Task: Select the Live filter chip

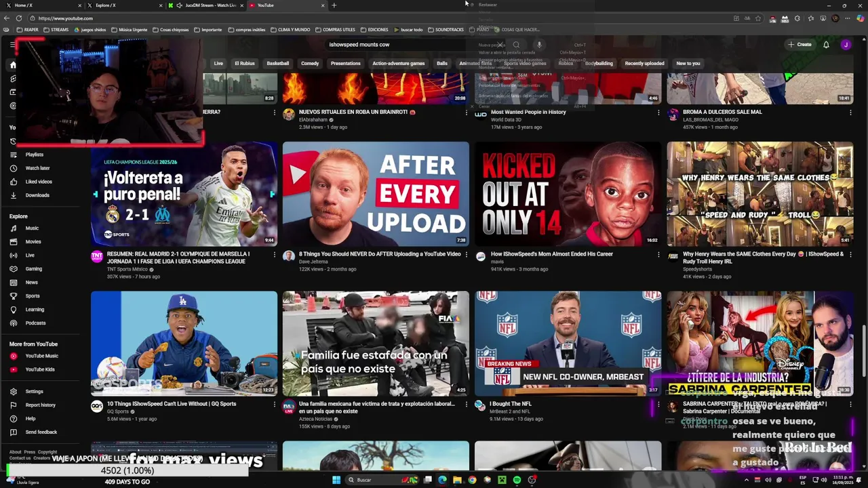Action: [218, 64]
